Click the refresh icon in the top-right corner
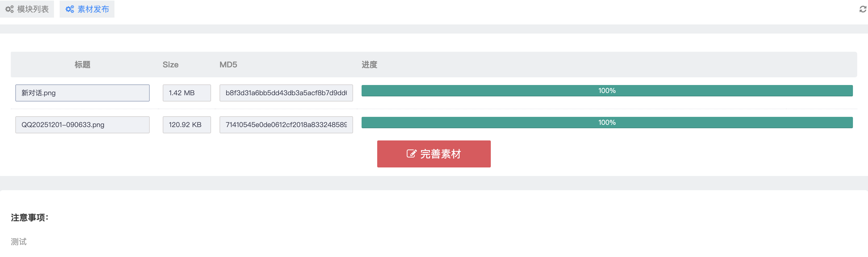The height and width of the screenshot is (257, 868). click(862, 9)
